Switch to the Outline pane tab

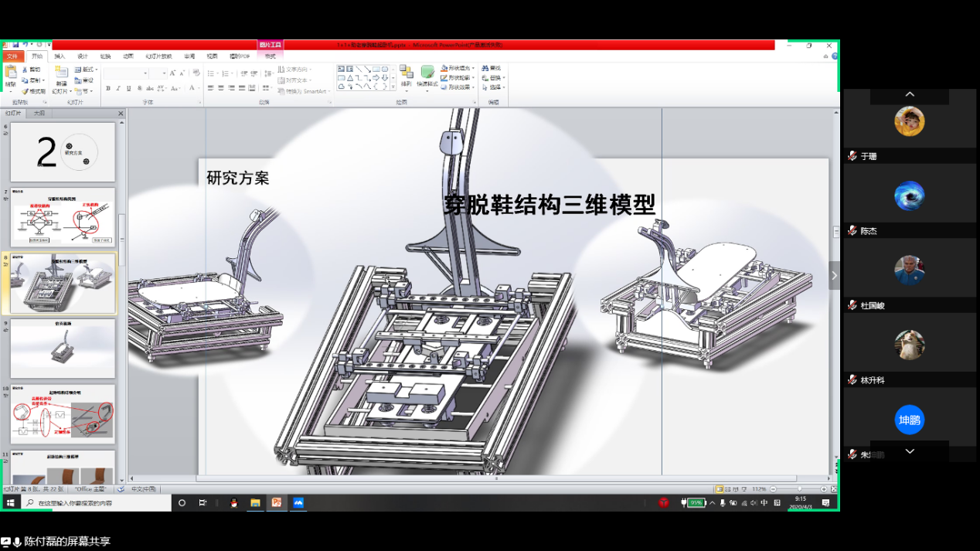(x=39, y=114)
